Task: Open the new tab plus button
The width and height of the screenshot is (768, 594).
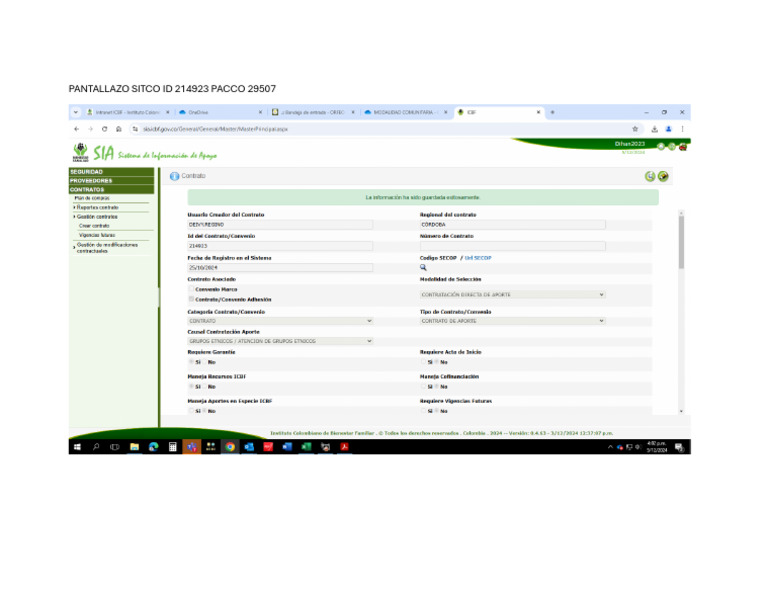Action: click(552, 112)
